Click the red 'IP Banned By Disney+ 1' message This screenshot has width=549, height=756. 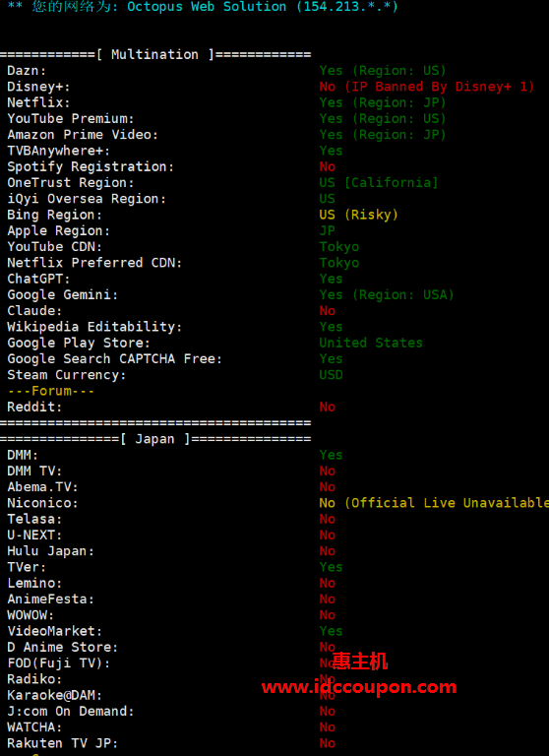click(434, 87)
